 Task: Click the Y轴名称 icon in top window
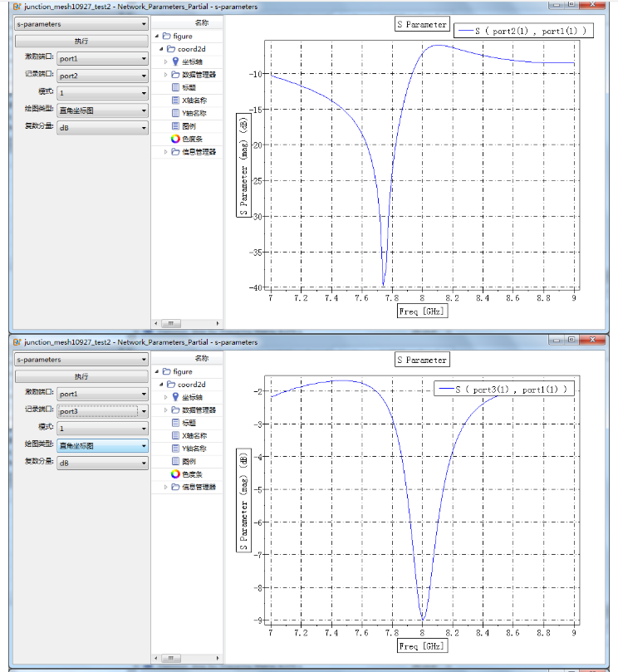(175, 113)
